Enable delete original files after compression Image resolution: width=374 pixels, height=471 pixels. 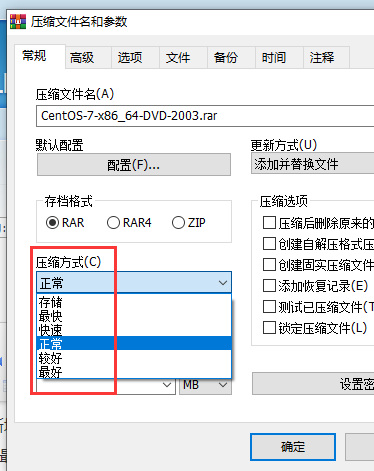click(269, 223)
